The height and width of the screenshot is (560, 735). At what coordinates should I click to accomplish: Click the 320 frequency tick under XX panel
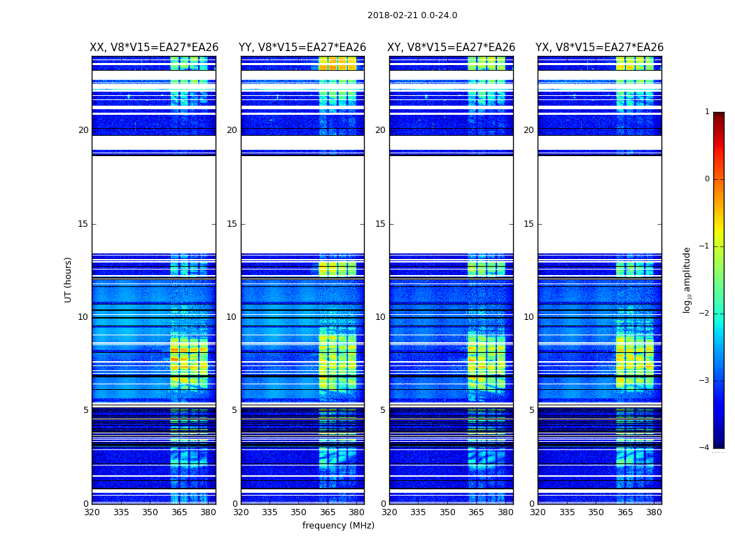pyautogui.click(x=92, y=512)
